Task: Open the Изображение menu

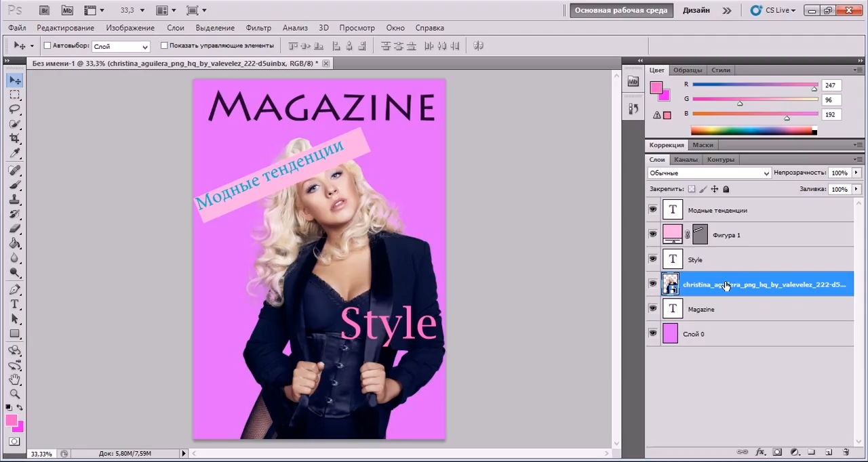Action: coord(130,28)
